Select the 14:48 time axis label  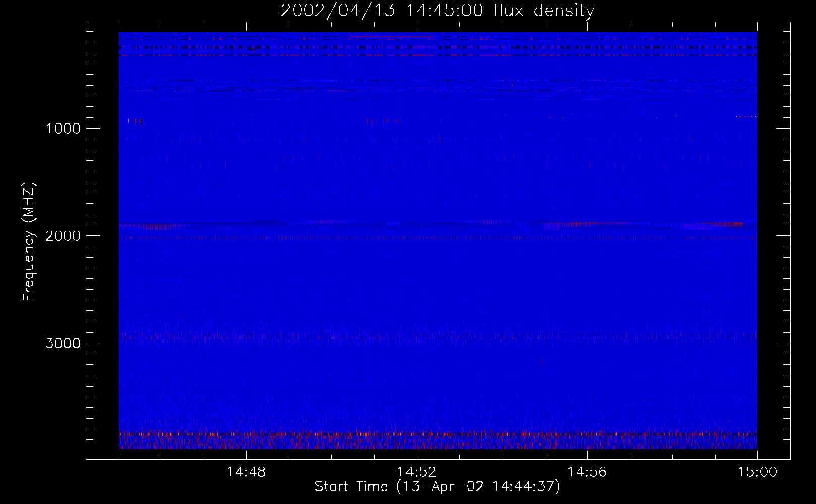click(246, 472)
